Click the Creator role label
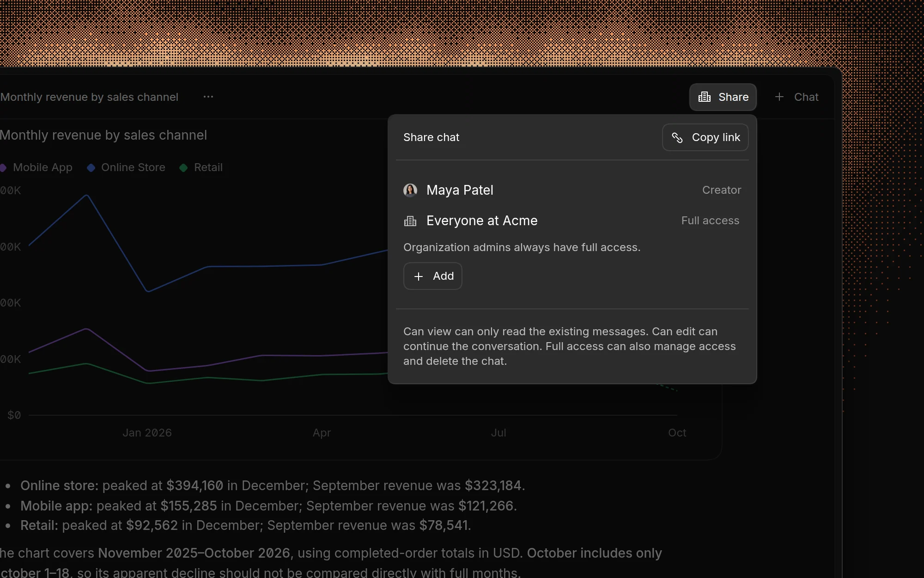Image resolution: width=924 pixels, height=578 pixels. click(x=722, y=190)
